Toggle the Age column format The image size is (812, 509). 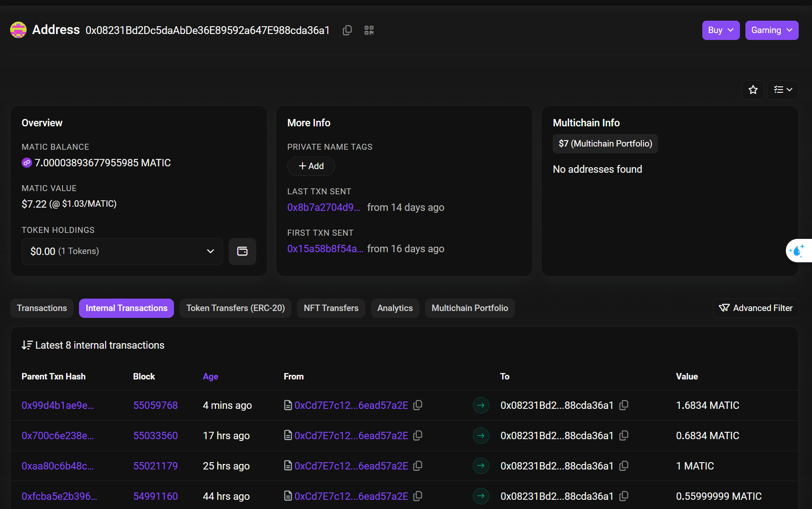tap(210, 377)
